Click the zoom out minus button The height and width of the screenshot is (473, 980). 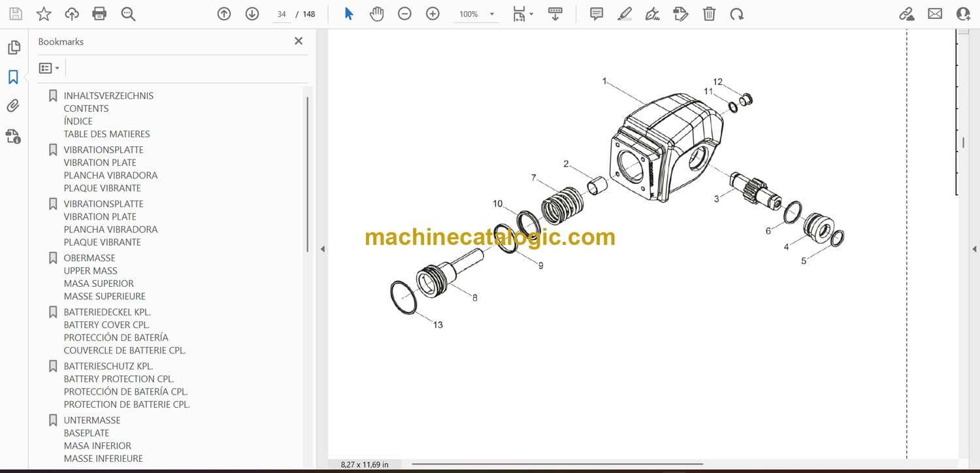pos(404,14)
